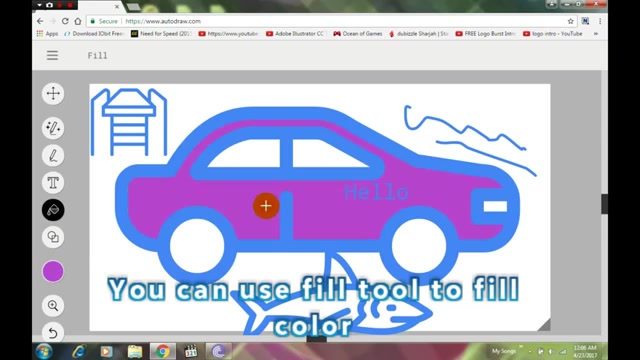Click the volume speaker tray icon

(x=551, y=351)
